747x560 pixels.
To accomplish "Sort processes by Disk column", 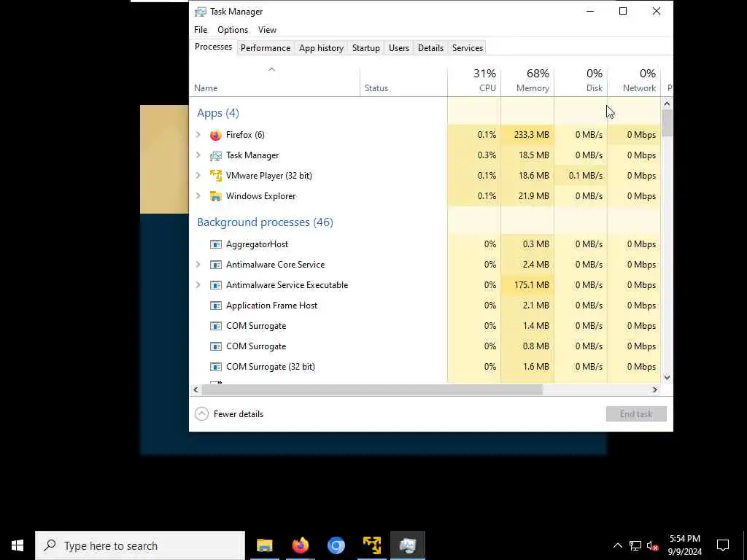I will 581,81.
